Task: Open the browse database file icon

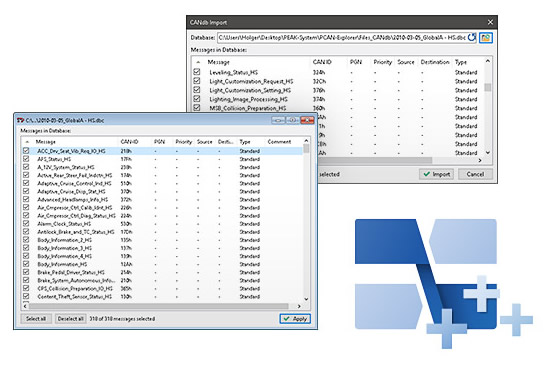Action: coord(486,37)
